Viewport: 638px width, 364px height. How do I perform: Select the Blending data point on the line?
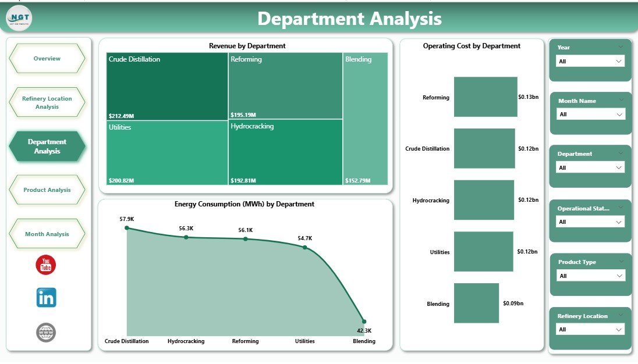[364, 320]
